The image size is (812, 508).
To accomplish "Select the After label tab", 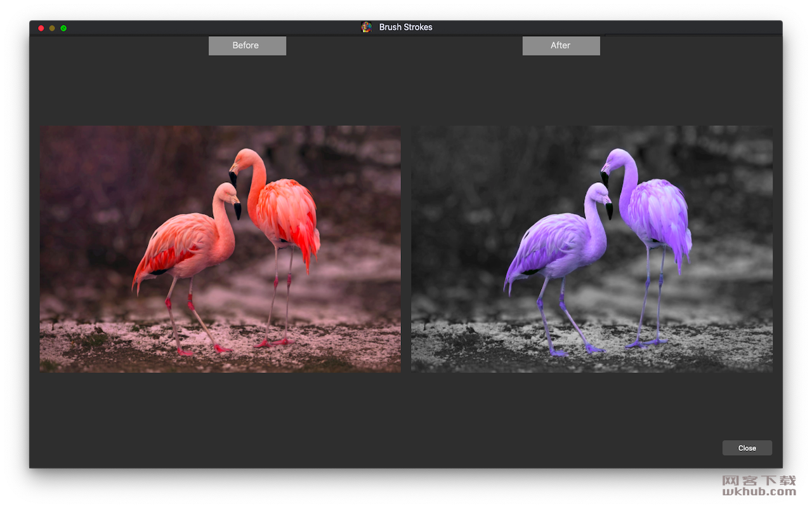I will (x=561, y=46).
